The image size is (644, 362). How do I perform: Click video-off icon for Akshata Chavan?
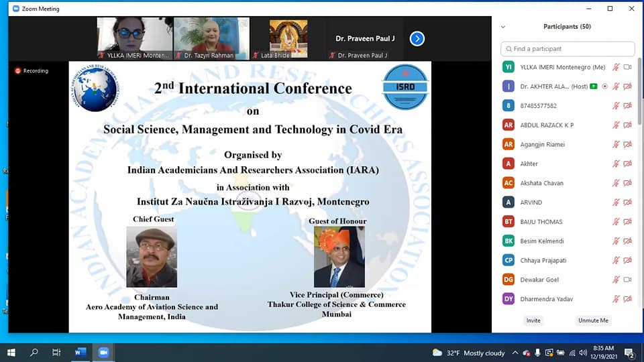(x=628, y=182)
